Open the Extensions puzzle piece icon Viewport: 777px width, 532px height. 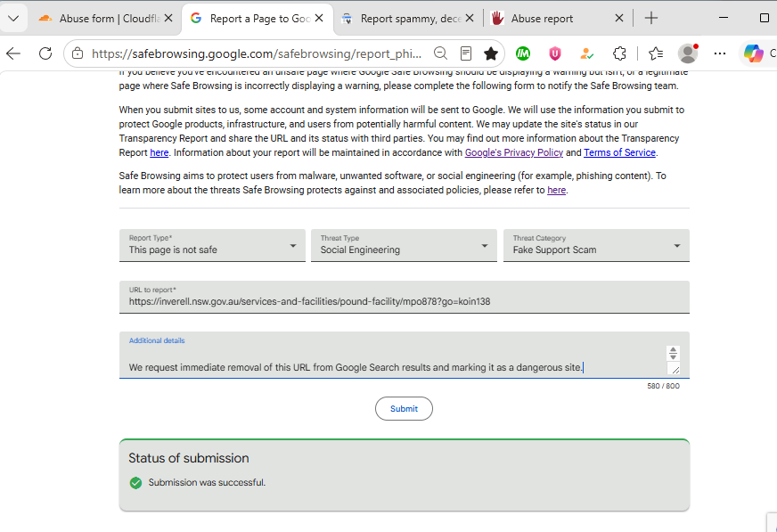[619, 53]
